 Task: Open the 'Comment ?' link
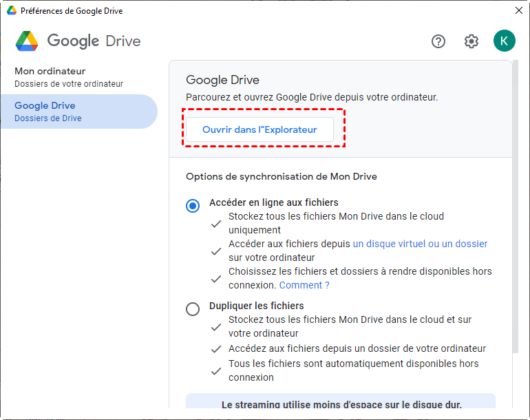[x=304, y=285]
